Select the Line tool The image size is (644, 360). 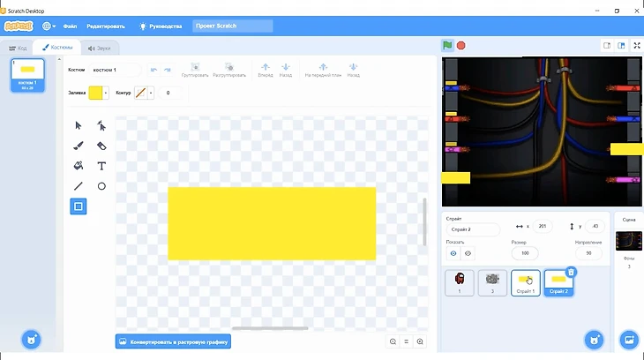coord(79,186)
